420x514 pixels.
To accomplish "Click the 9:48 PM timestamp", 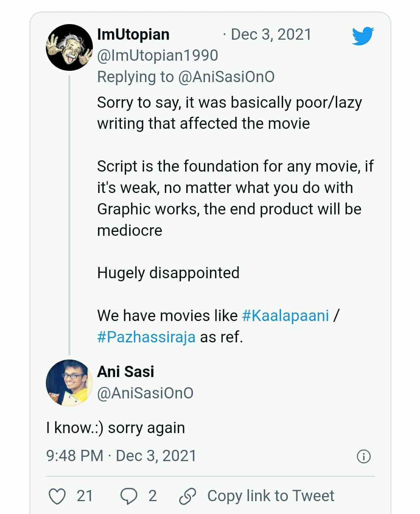I will 75,456.
